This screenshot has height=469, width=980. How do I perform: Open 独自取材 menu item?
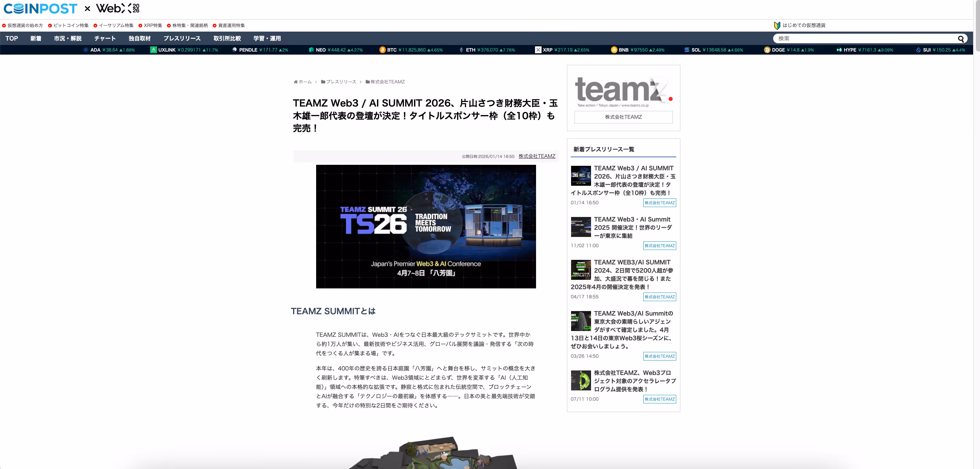point(140,38)
